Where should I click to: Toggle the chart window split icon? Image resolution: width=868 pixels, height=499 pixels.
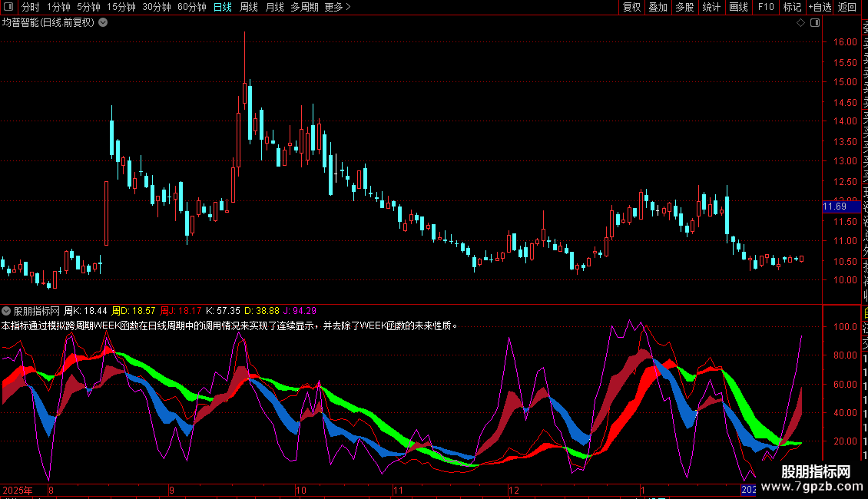point(815,23)
